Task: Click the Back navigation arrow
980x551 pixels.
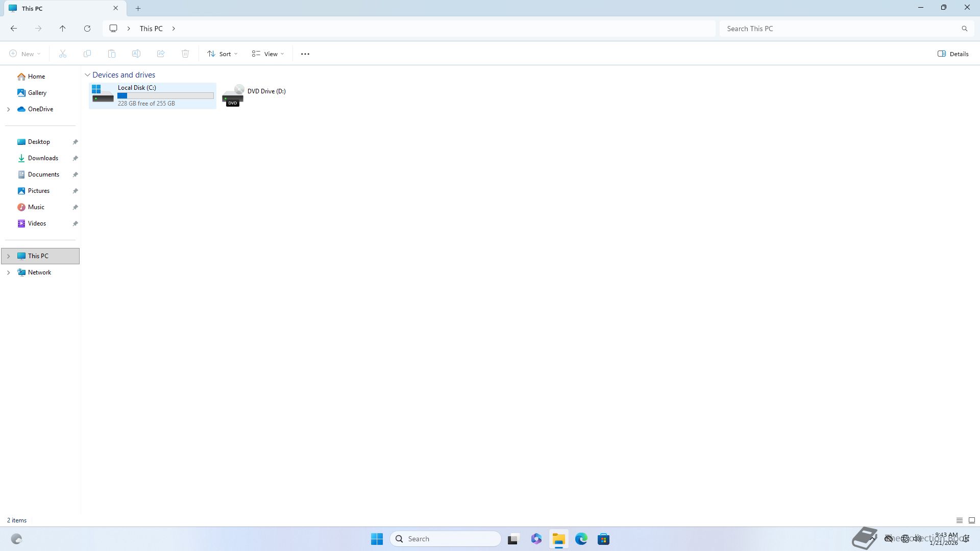Action: click(14, 29)
